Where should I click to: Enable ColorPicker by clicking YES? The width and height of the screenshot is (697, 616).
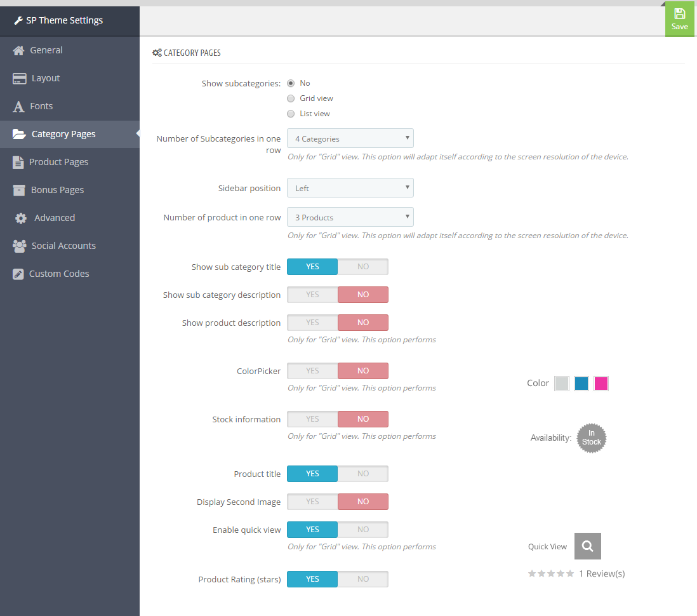coord(312,371)
